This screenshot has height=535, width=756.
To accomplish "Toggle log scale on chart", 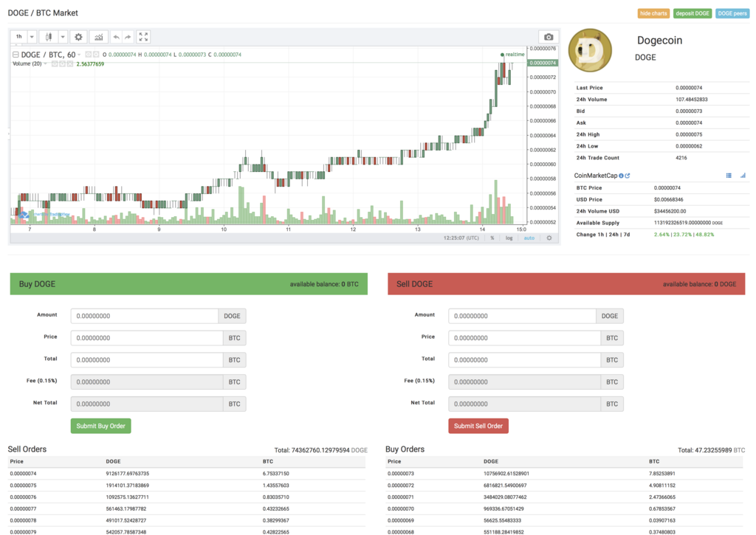I will (x=509, y=238).
